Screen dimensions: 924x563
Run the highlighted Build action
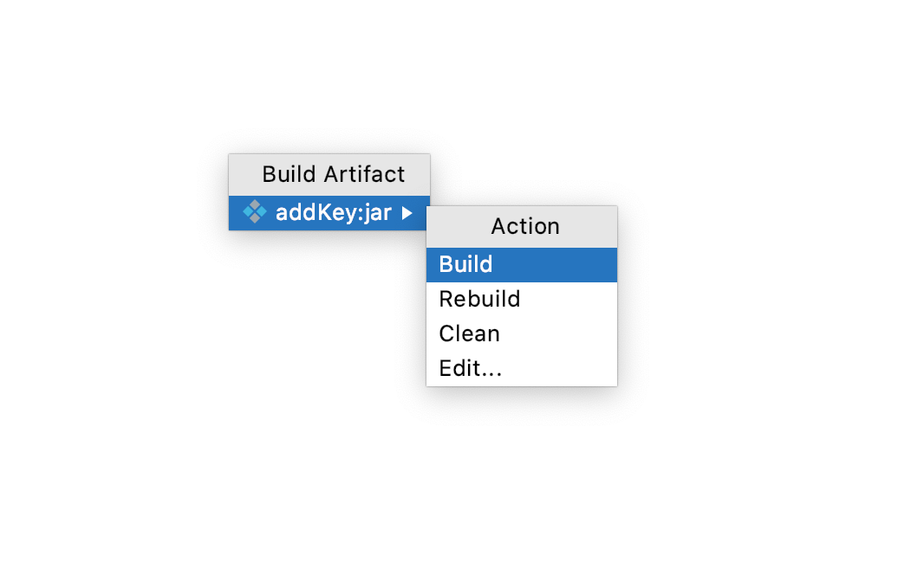click(x=522, y=265)
